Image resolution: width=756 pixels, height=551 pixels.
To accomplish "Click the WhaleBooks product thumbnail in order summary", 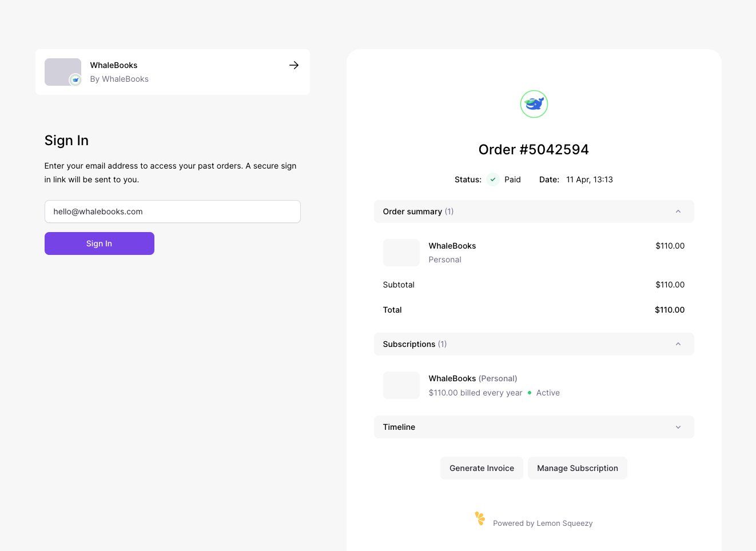I will click(401, 253).
